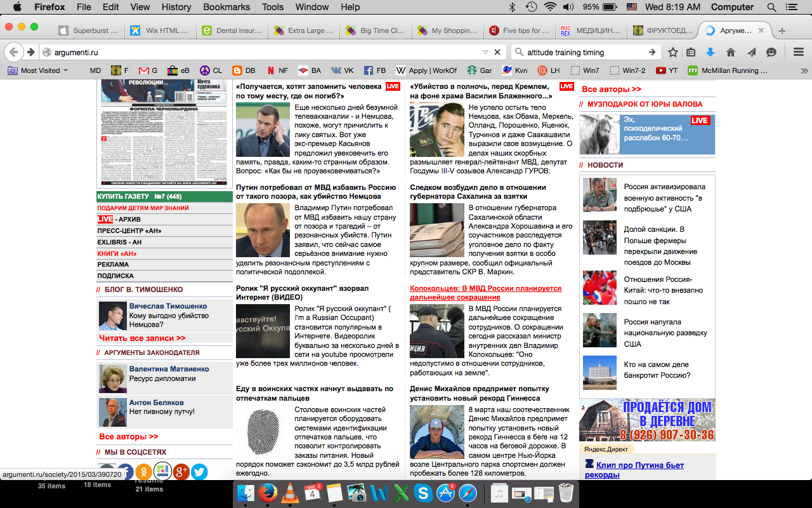Expand the Most Visited bookmarks dropdown
The width and height of the screenshot is (812, 508).
click(38, 70)
